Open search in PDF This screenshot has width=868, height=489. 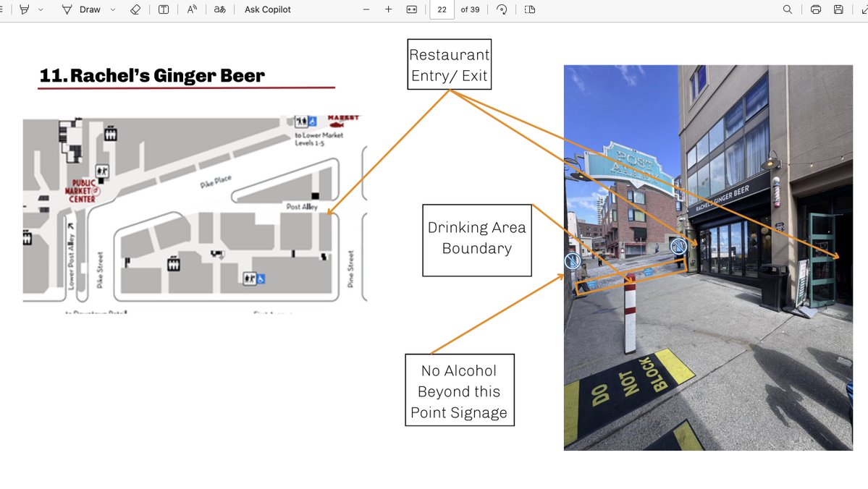787,9
